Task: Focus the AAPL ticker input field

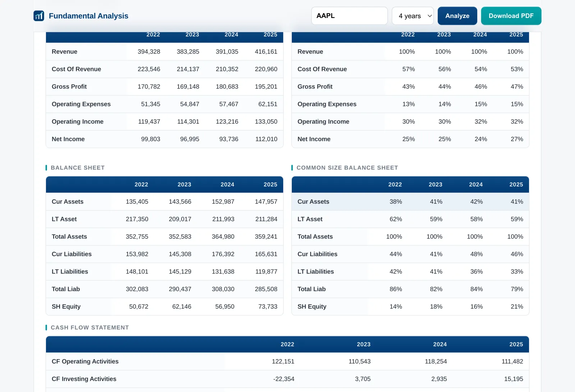Action: pyautogui.click(x=349, y=16)
